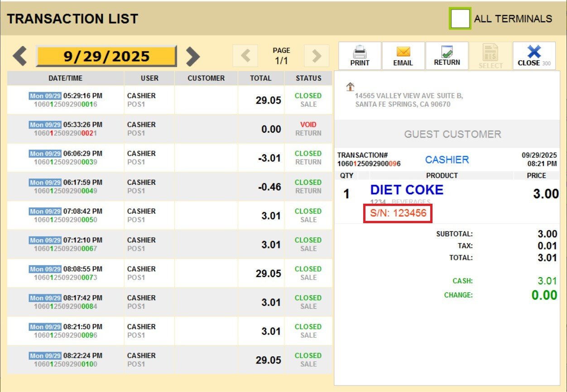Sort by the TOTAL column header
Viewport: 567px width, 392px height.
(260, 78)
